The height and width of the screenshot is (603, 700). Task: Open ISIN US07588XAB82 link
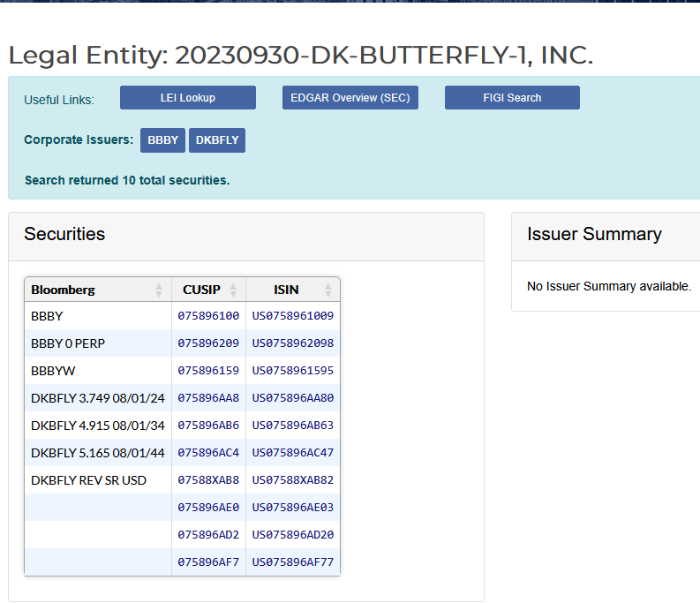293,480
